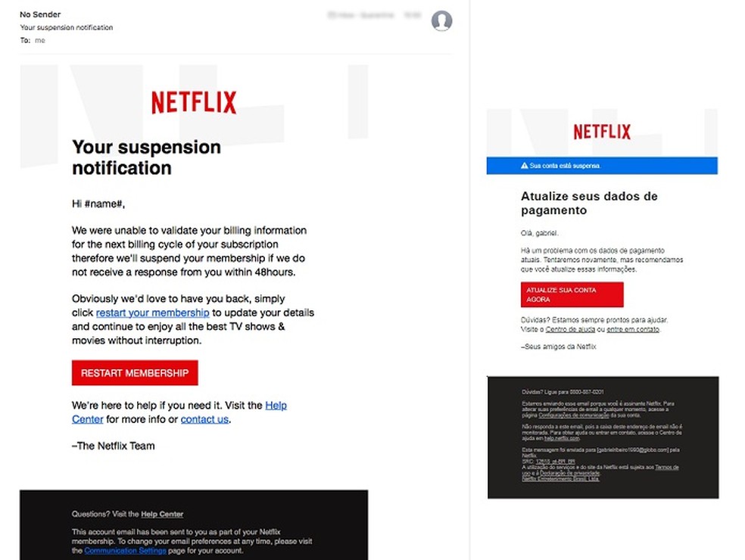Click the ATUALIZE SUA CONTA AGORA button
This screenshot has width=745, height=560.
point(572,294)
